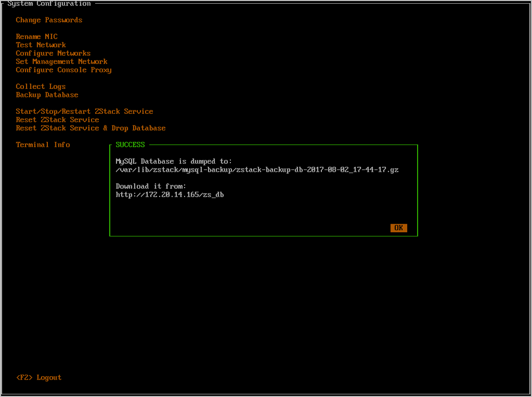Viewport: 532px width, 397px height.
Task: Open the Terminal Info entry
Action: (43, 145)
